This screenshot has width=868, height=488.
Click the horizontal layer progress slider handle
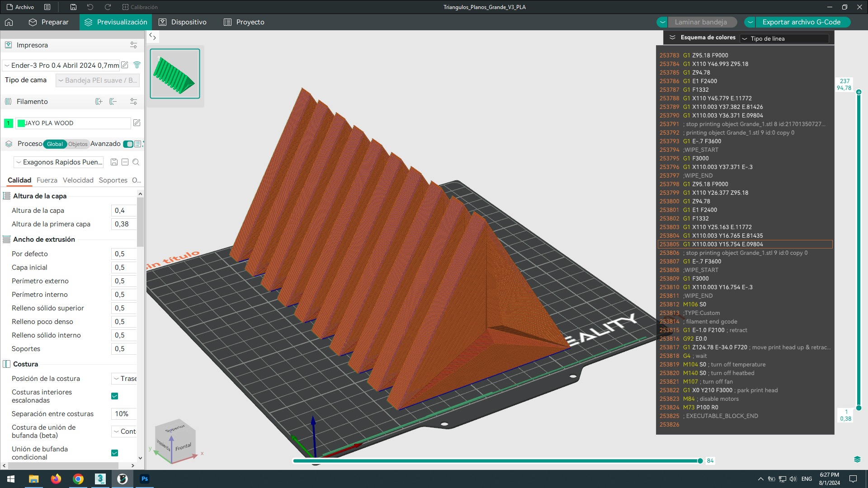pos(700,461)
